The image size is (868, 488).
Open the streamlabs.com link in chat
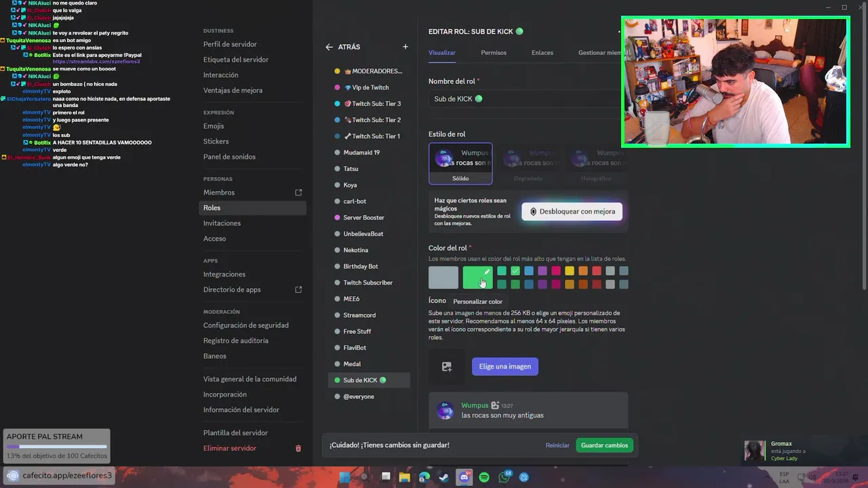pos(96,62)
